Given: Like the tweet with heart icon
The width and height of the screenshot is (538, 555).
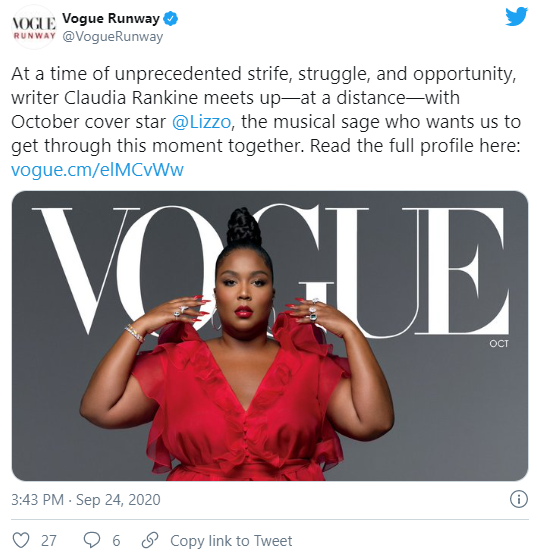Looking at the screenshot, I should coord(21,540).
